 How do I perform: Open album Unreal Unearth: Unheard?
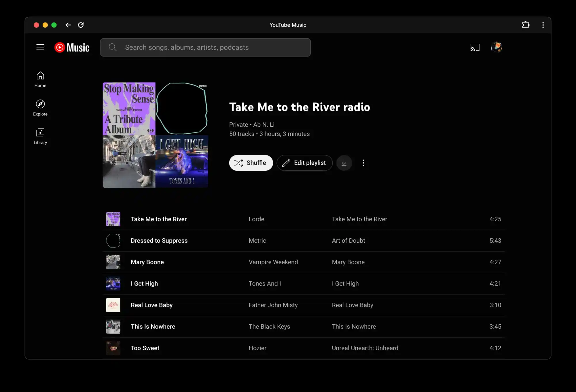pos(365,348)
